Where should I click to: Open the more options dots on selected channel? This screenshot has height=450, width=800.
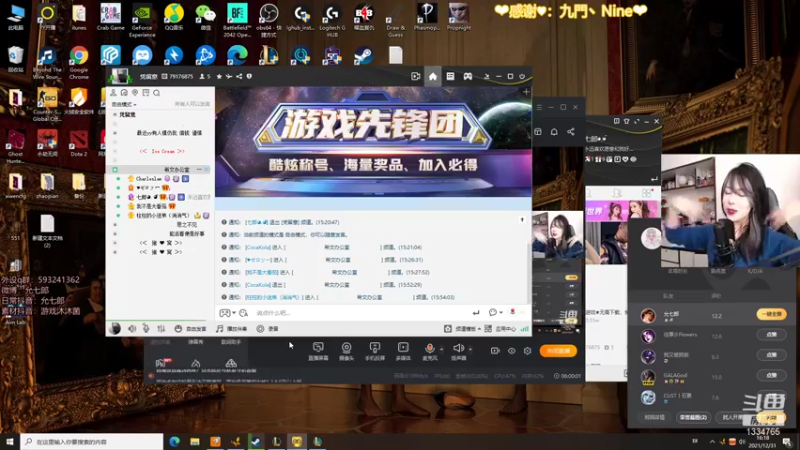pyautogui.click(x=199, y=169)
